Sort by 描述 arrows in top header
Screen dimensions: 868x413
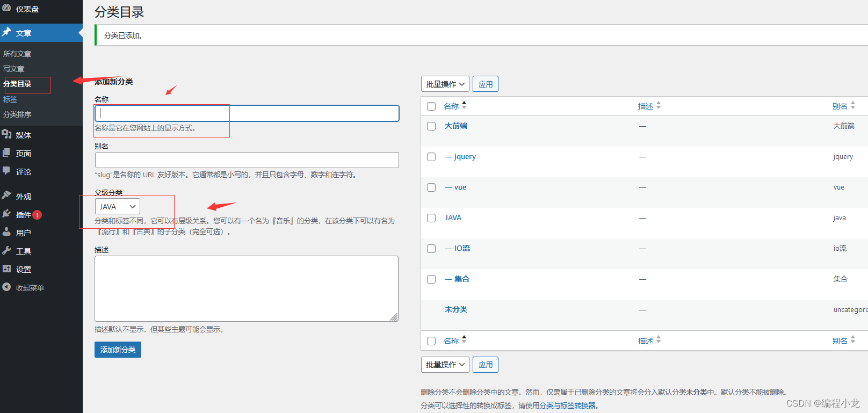[x=659, y=105]
